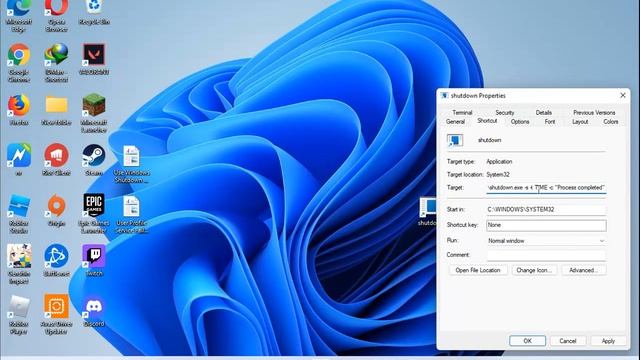Select the User Profile Service document file
This screenshot has height=360, width=640.
click(131, 215)
